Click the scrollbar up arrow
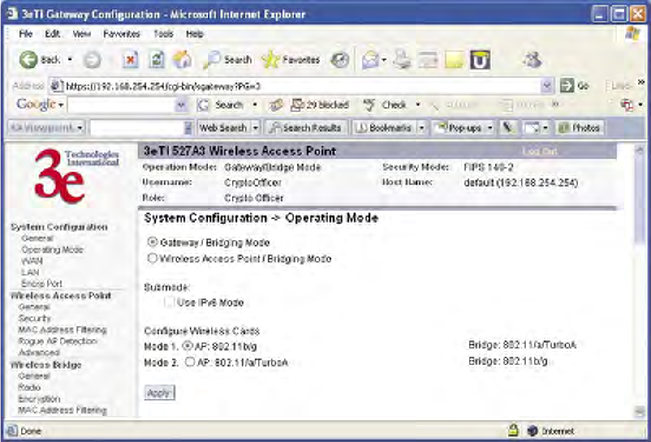 pyautogui.click(x=639, y=149)
